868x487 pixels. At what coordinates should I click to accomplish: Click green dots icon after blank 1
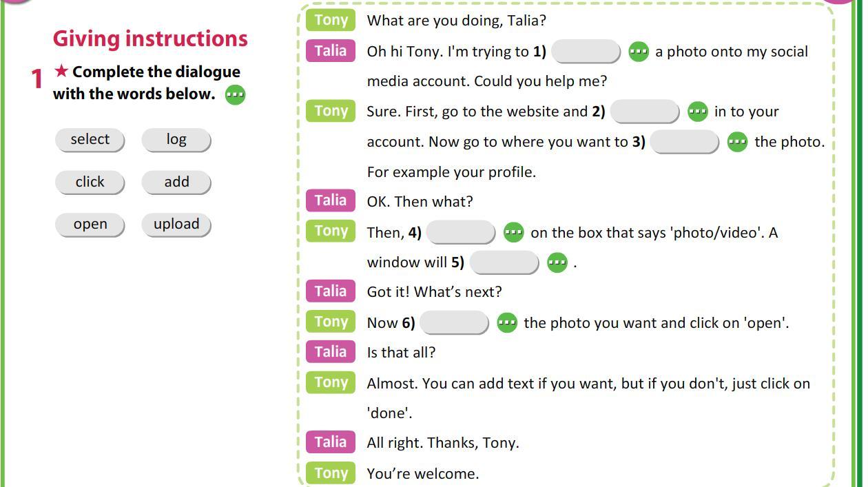[639, 52]
